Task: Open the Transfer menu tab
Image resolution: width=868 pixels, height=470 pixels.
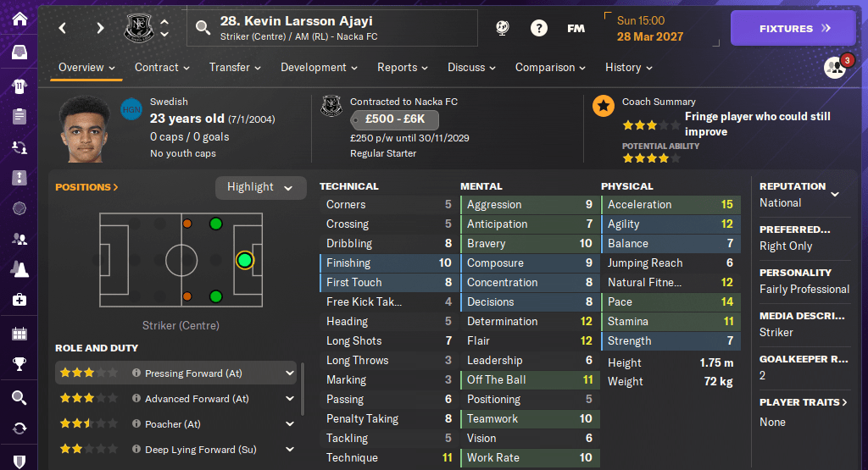Action: coord(235,68)
